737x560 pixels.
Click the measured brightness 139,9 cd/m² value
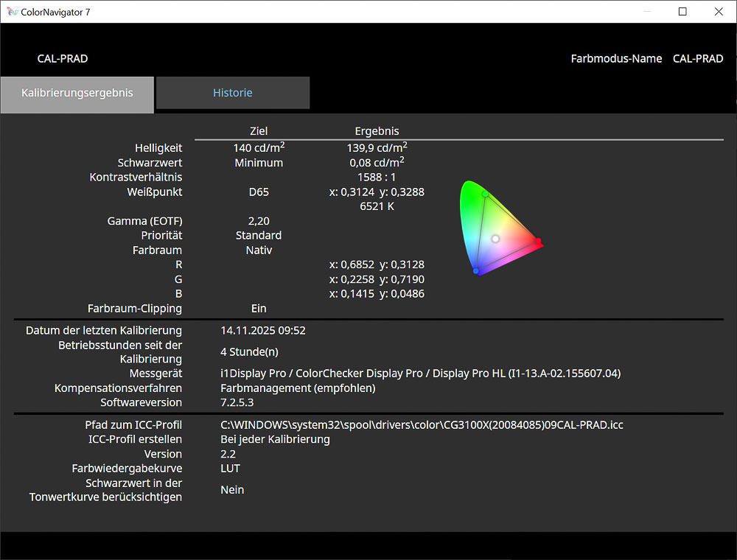coord(376,148)
